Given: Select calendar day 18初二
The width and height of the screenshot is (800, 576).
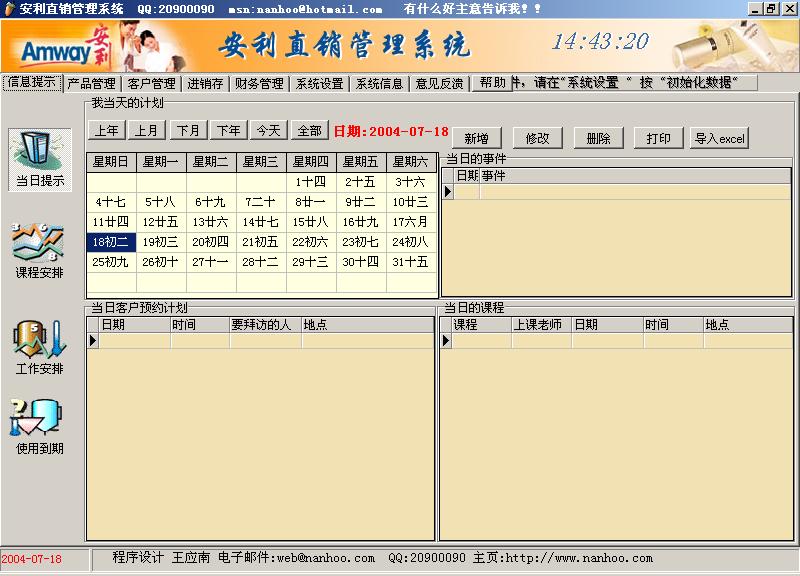Looking at the screenshot, I should click(x=111, y=242).
